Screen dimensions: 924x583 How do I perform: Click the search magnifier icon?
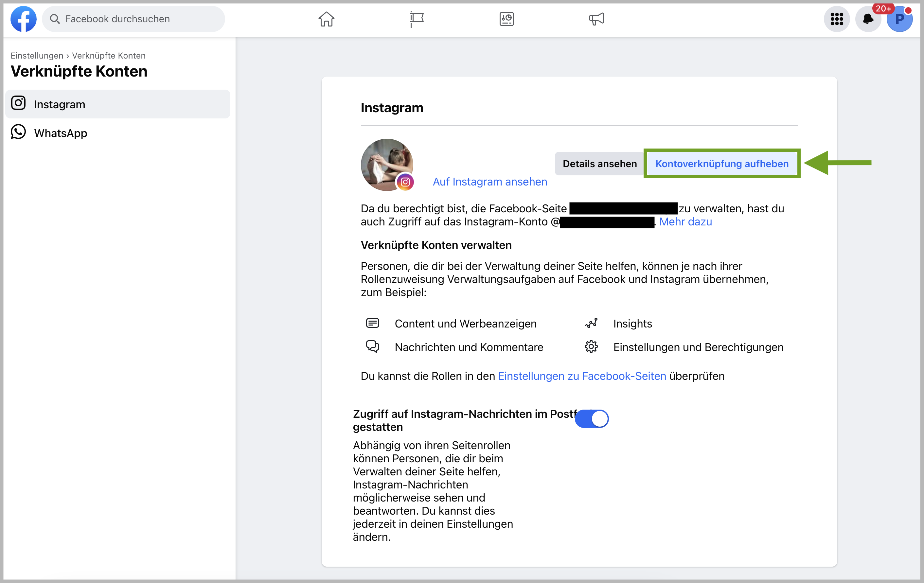coord(55,19)
